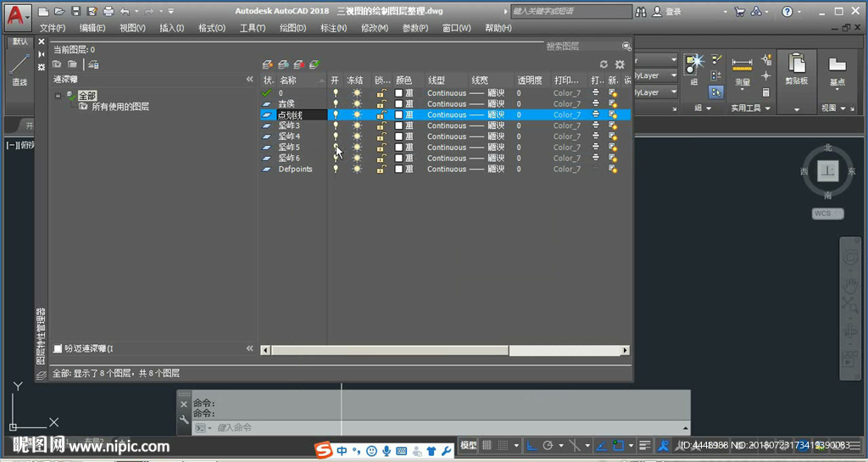Open the Layer States Manager icon
Image resolution: width=868 pixels, height=462 pixels.
click(x=93, y=64)
